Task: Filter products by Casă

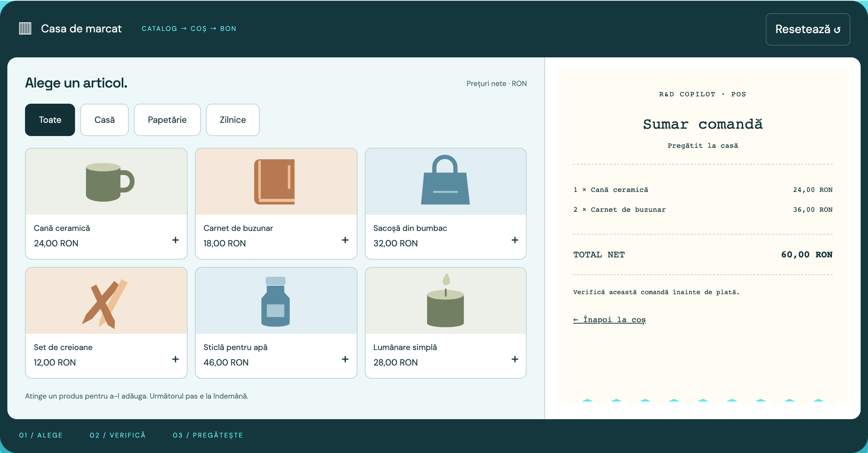Action: click(x=104, y=120)
